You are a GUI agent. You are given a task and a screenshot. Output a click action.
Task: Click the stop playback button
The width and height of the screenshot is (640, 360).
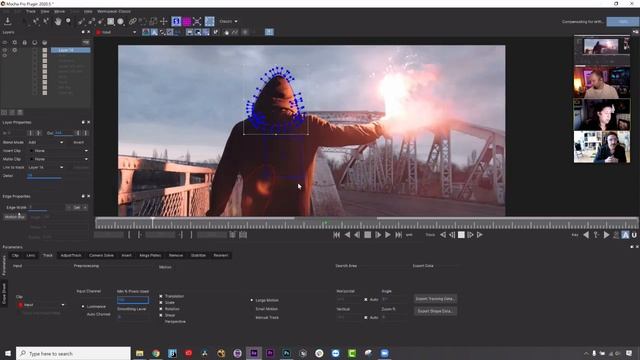tap(368, 235)
